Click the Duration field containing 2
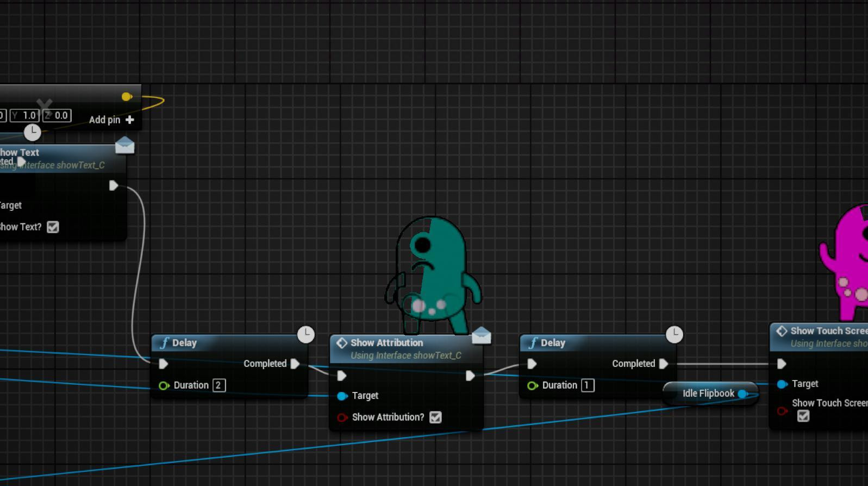Viewport: 868px width, 486px height. [x=218, y=385]
